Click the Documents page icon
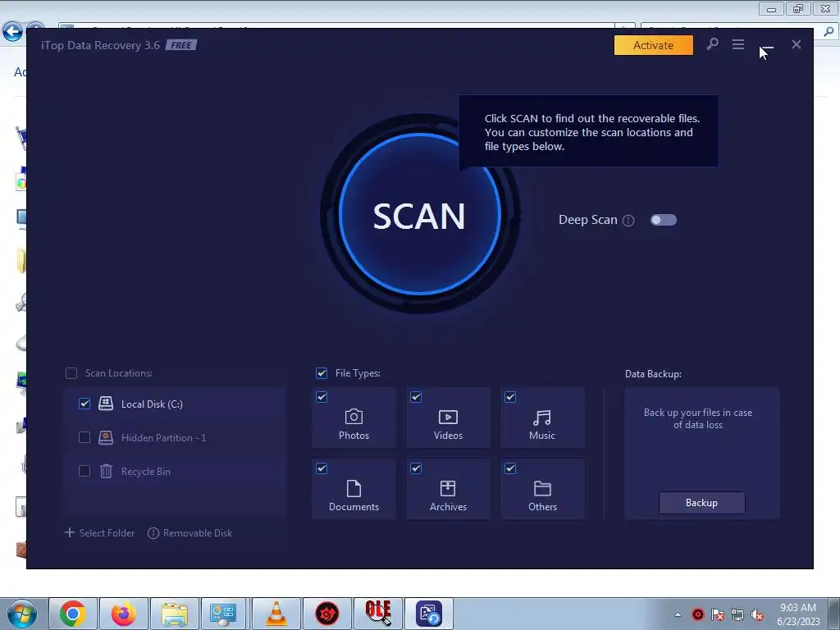This screenshot has width=840, height=630. pos(354,488)
